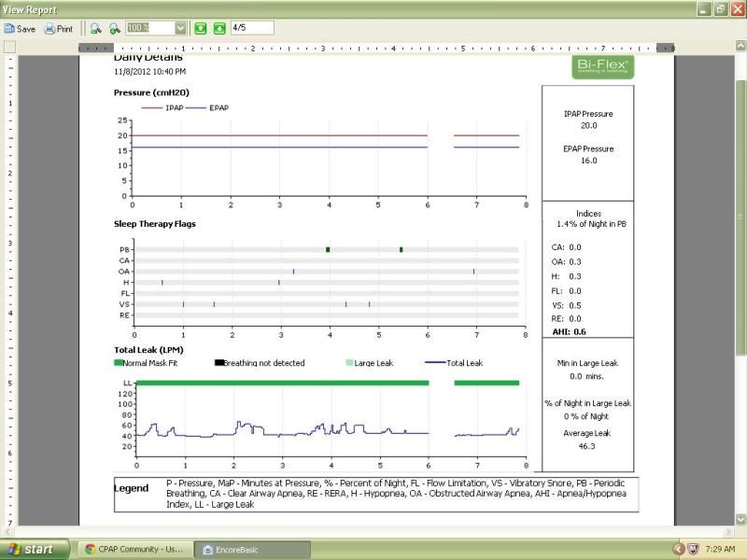
Task: Click the vertical scrollbar up arrow
Action: pos(740,46)
